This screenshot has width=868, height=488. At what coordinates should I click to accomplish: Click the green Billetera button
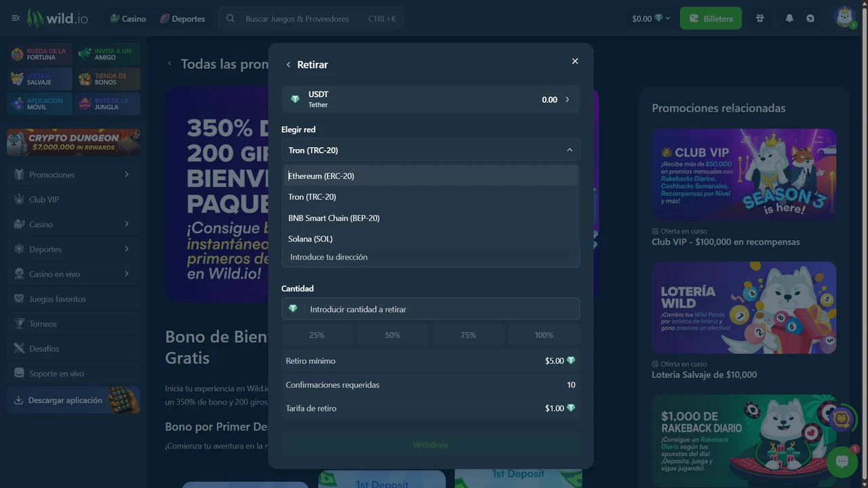(x=711, y=18)
